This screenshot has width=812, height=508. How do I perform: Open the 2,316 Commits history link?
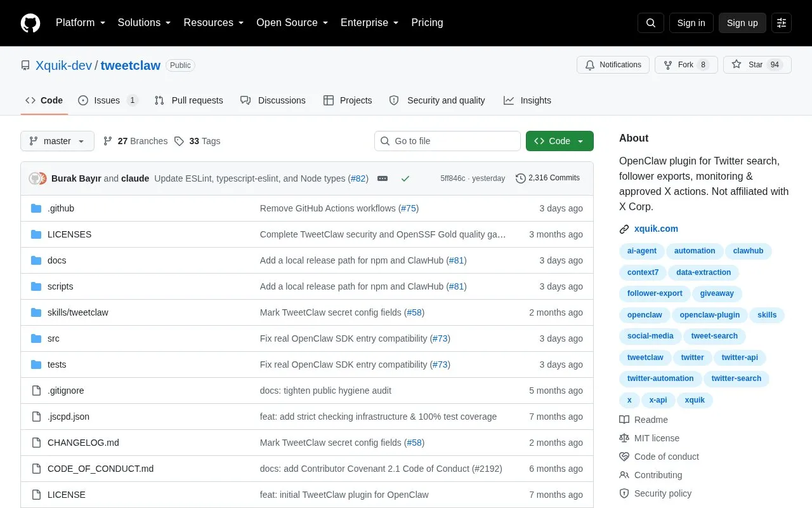click(547, 178)
